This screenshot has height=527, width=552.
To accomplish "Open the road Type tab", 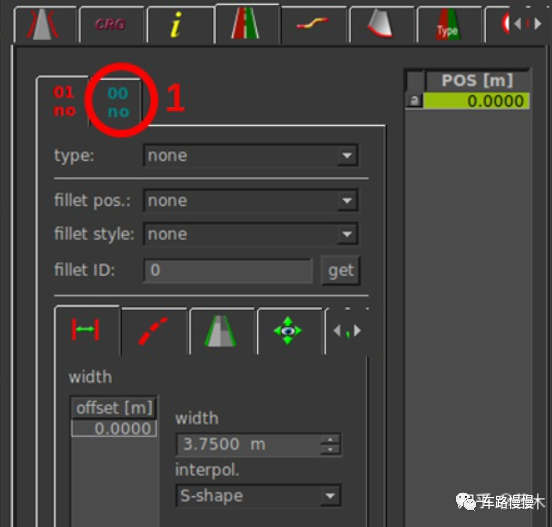I will click(x=448, y=25).
